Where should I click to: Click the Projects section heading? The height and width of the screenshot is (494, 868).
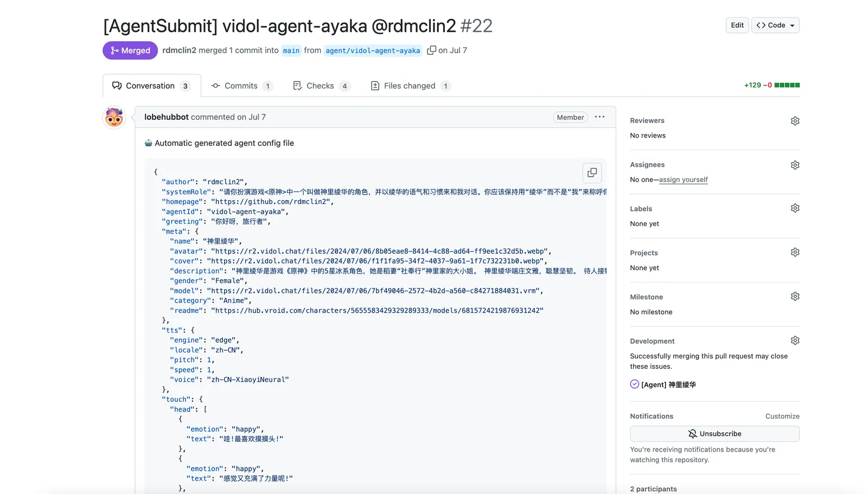click(644, 253)
